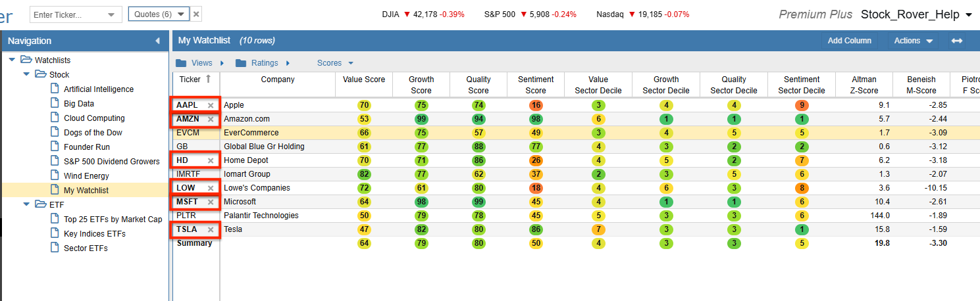980x301 pixels.
Task: Click the ETF folder icon
Action: pos(41,204)
